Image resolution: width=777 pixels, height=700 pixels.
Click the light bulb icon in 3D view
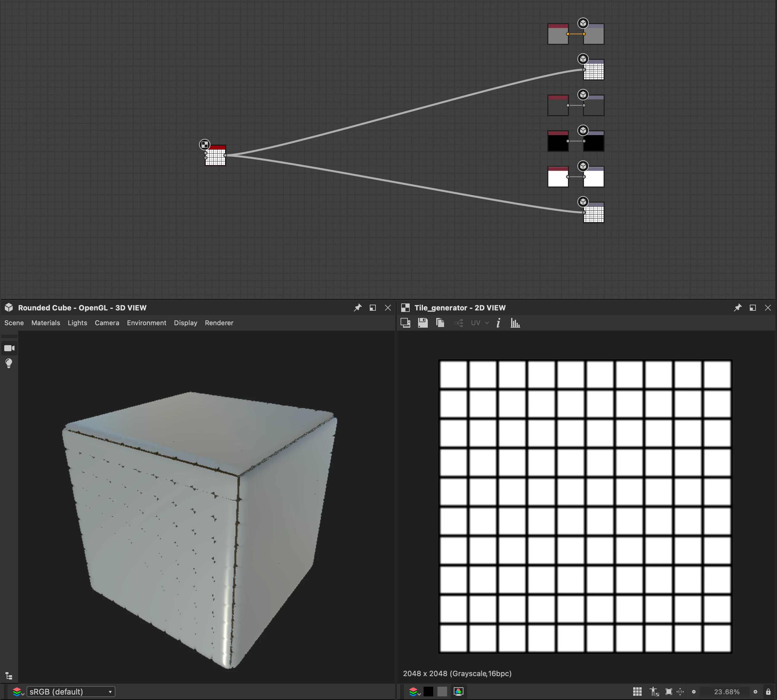click(x=9, y=363)
